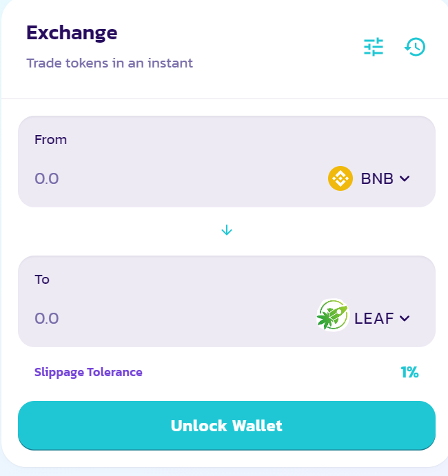This screenshot has width=448, height=476.
Task: Click the BNB token logo
Action: coord(340,178)
